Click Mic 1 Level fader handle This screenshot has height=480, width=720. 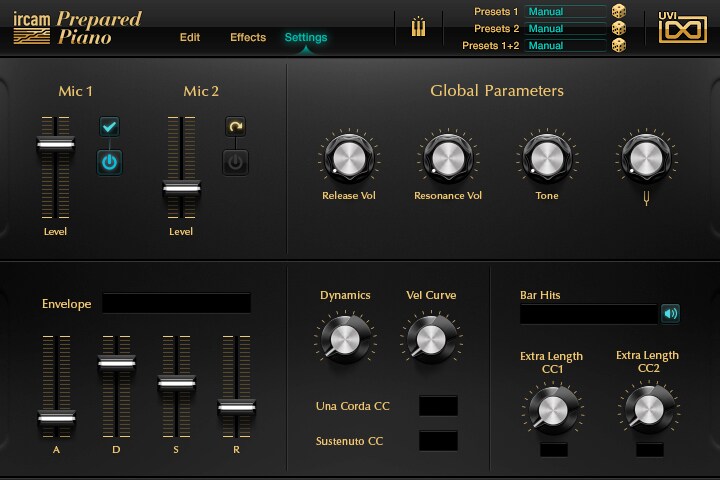56,144
